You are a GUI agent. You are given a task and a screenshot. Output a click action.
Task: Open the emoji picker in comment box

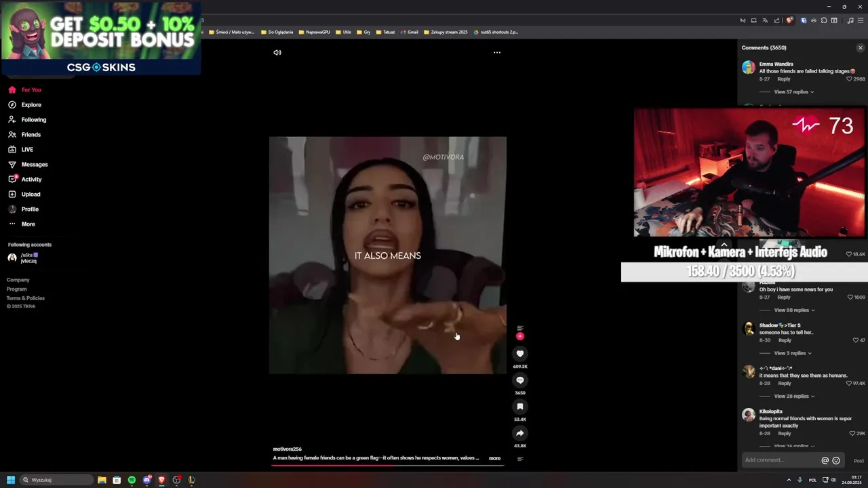click(836, 460)
